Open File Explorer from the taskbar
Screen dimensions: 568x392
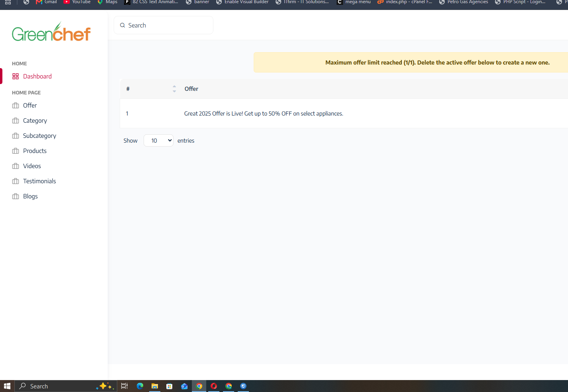pos(155,386)
